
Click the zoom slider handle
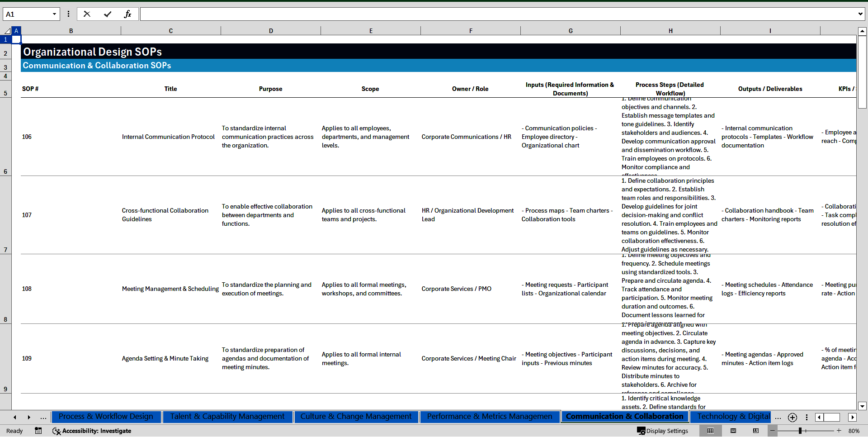pyautogui.click(x=800, y=431)
